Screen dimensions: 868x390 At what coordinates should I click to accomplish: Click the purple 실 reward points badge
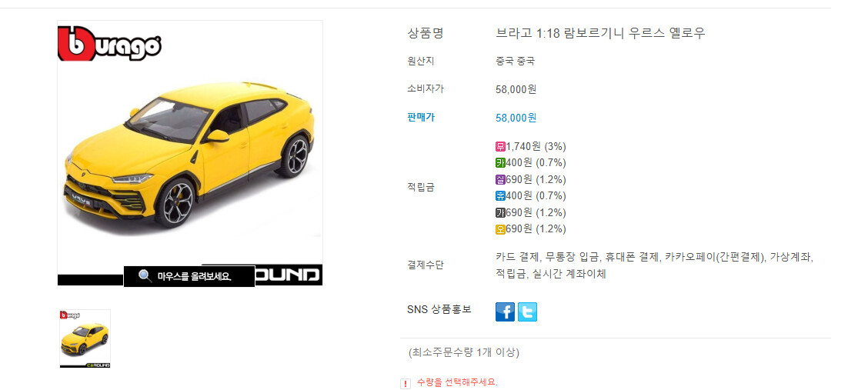500,180
